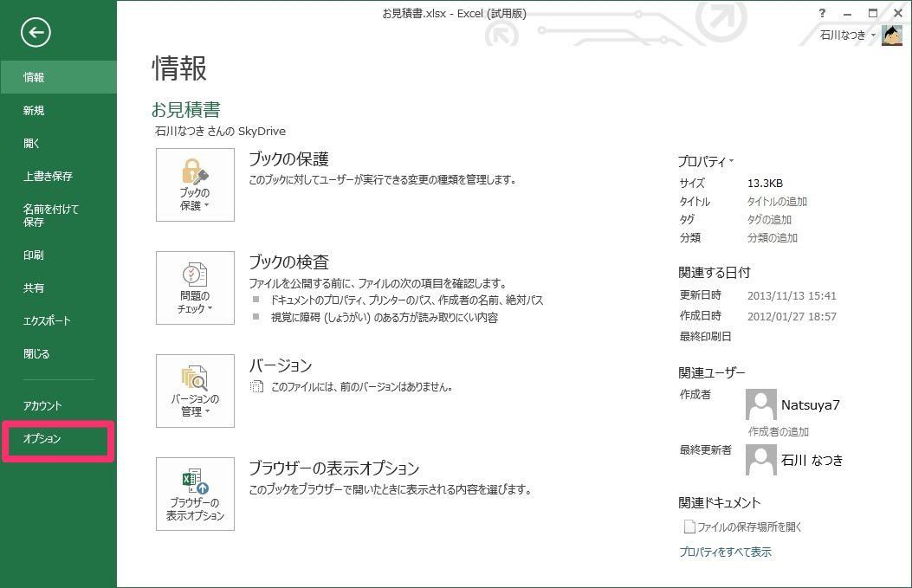This screenshot has width=912, height=588.
Task: Open the ブックの保護 padlock button
Action: pos(195,184)
